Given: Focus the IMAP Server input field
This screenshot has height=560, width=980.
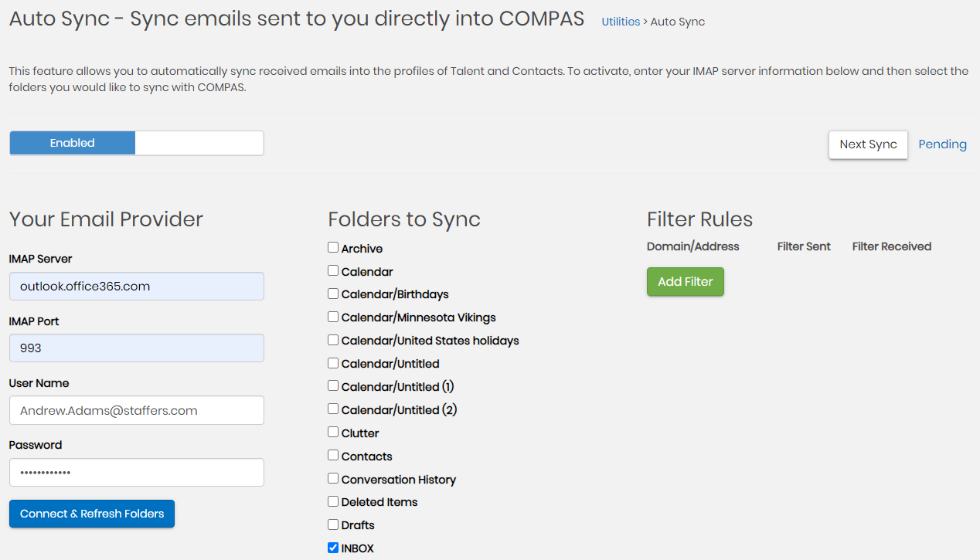Looking at the screenshot, I should 137,286.
